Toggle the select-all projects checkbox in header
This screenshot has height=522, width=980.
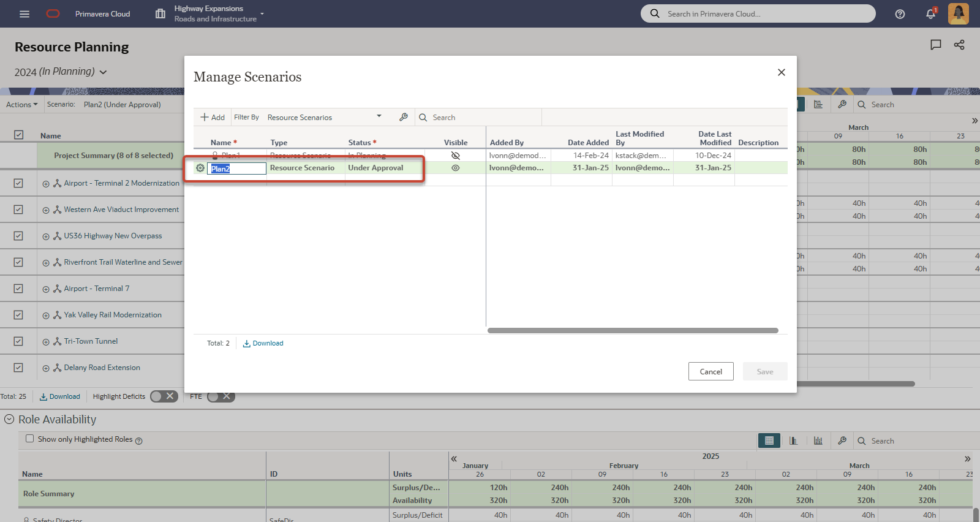(18, 135)
